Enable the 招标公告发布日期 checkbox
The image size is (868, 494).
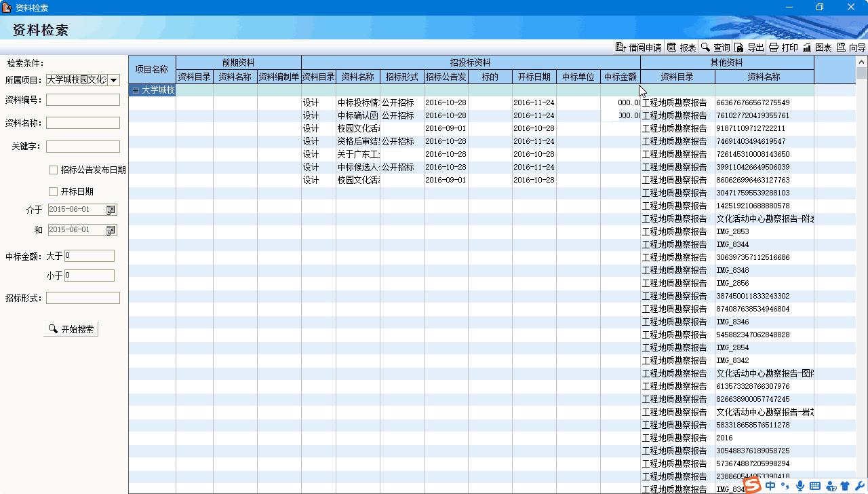tap(53, 170)
